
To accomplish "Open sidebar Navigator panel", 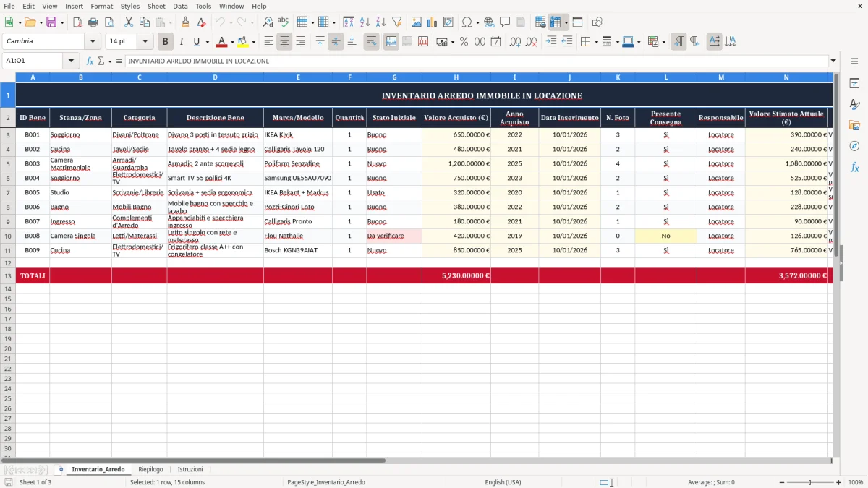I will pyautogui.click(x=854, y=146).
